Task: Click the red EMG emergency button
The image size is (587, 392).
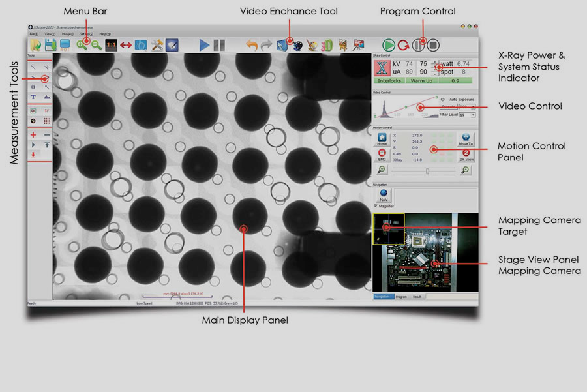Action: click(x=382, y=155)
